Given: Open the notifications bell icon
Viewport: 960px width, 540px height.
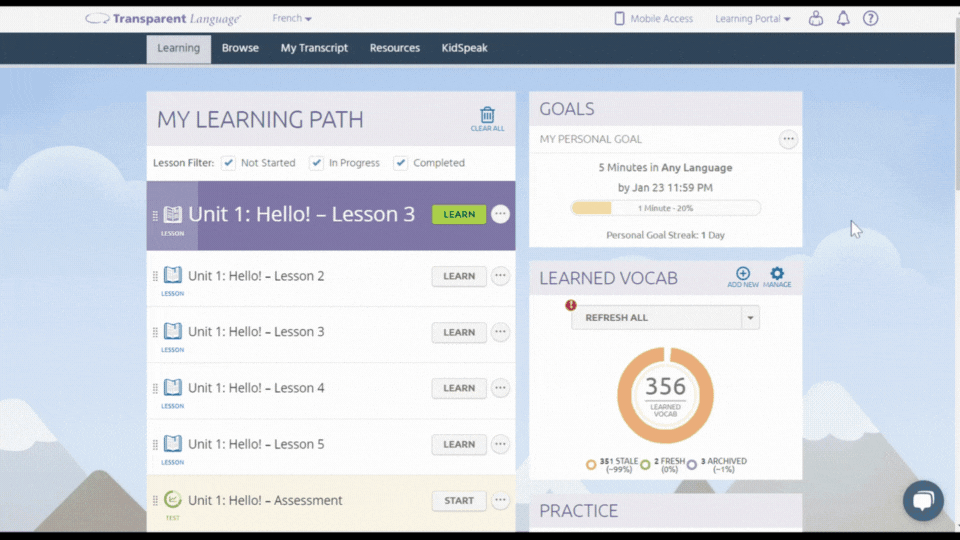Looking at the screenshot, I should tap(843, 18).
